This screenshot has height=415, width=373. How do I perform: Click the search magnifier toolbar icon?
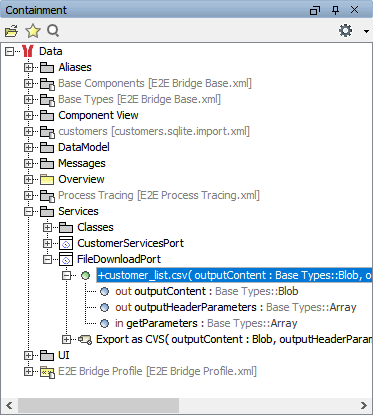(x=53, y=31)
